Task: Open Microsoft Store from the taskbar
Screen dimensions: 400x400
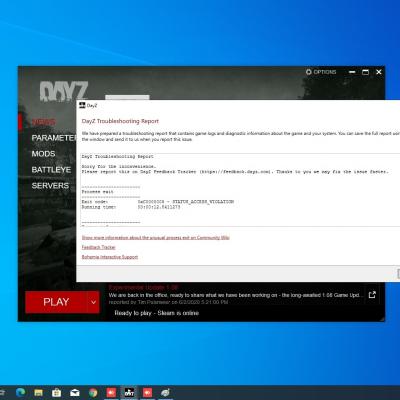Action: [x=57, y=393]
